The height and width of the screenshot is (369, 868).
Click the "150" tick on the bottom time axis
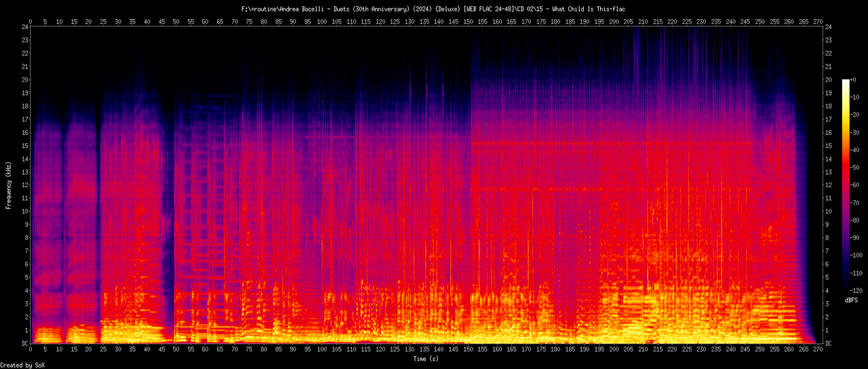(x=469, y=351)
